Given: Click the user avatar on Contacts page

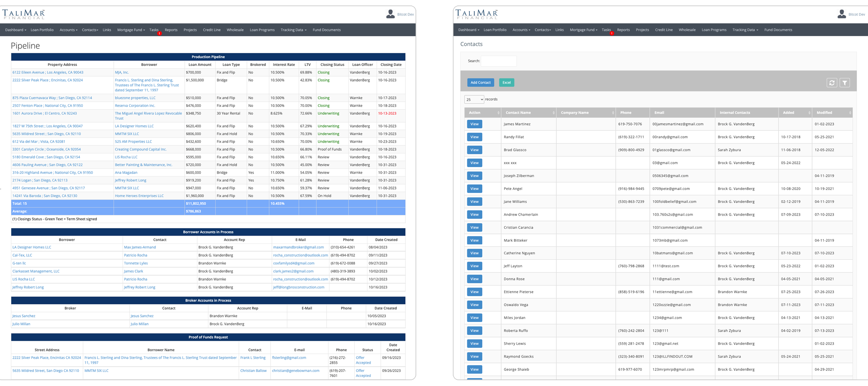Looking at the screenshot, I should click(x=841, y=14).
